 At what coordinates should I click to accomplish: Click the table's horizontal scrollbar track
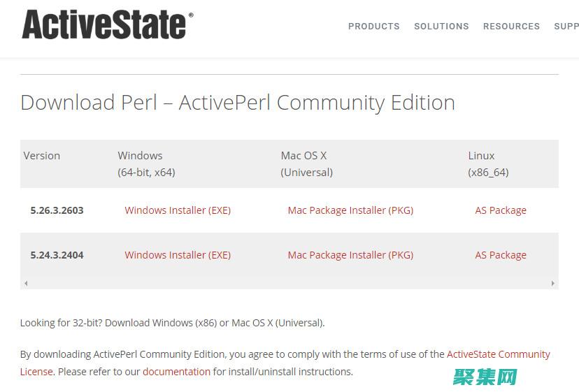pyautogui.click(x=289, y=284)
